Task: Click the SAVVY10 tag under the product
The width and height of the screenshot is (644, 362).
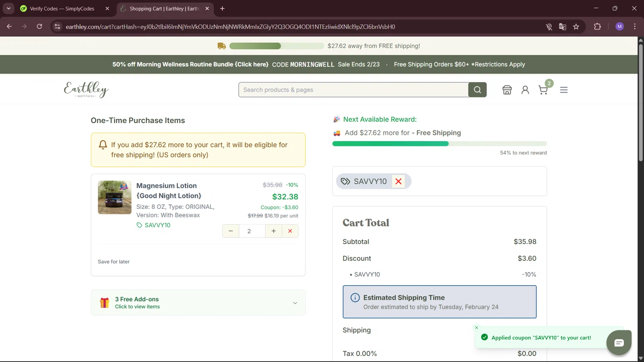Action: click(x=153, y=225)
